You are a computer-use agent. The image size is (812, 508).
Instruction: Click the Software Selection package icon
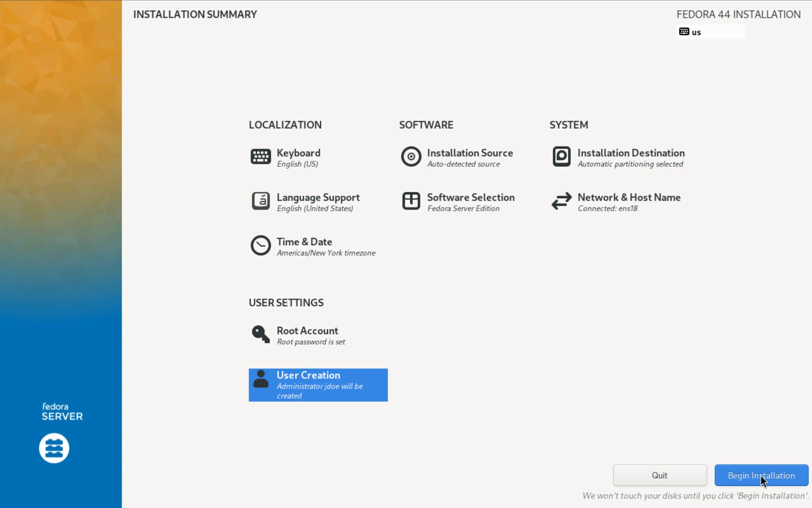[411, 201]
